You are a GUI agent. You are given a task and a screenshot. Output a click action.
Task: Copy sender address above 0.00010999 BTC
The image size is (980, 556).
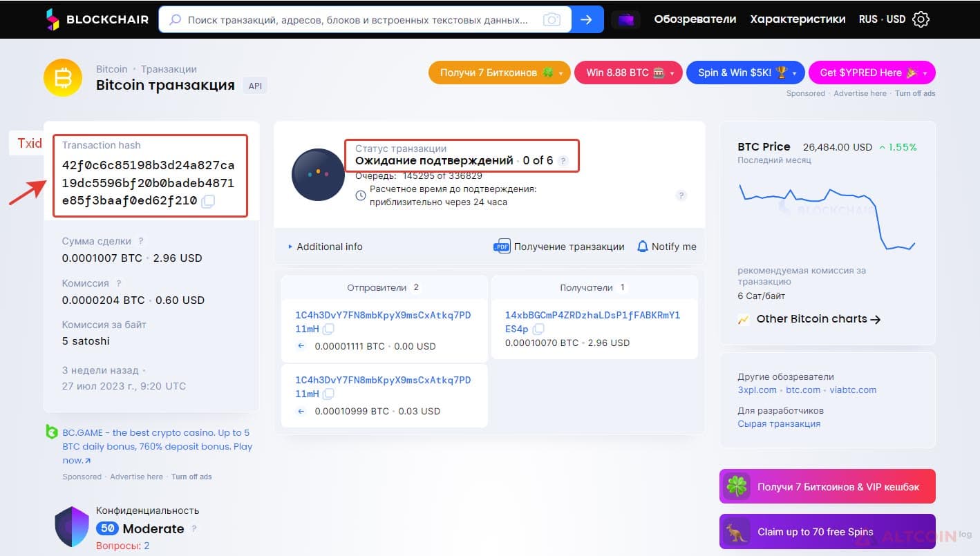coord(328,394)
